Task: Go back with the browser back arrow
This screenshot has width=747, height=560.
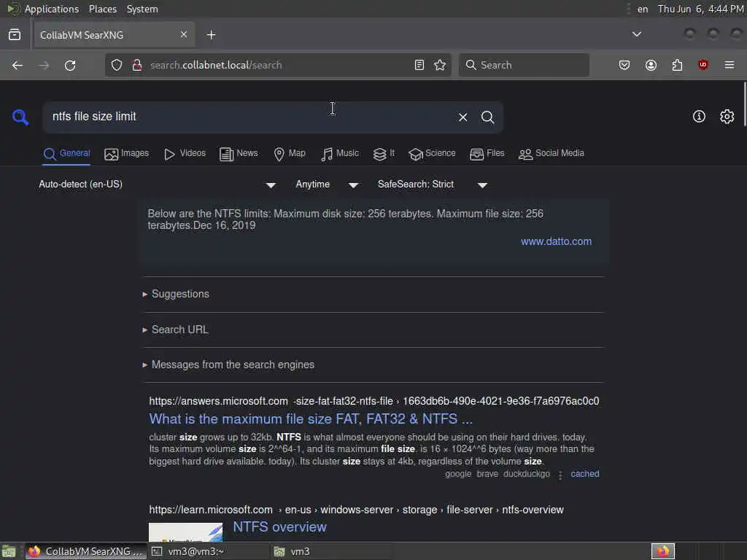Action: tap(18, 65)
